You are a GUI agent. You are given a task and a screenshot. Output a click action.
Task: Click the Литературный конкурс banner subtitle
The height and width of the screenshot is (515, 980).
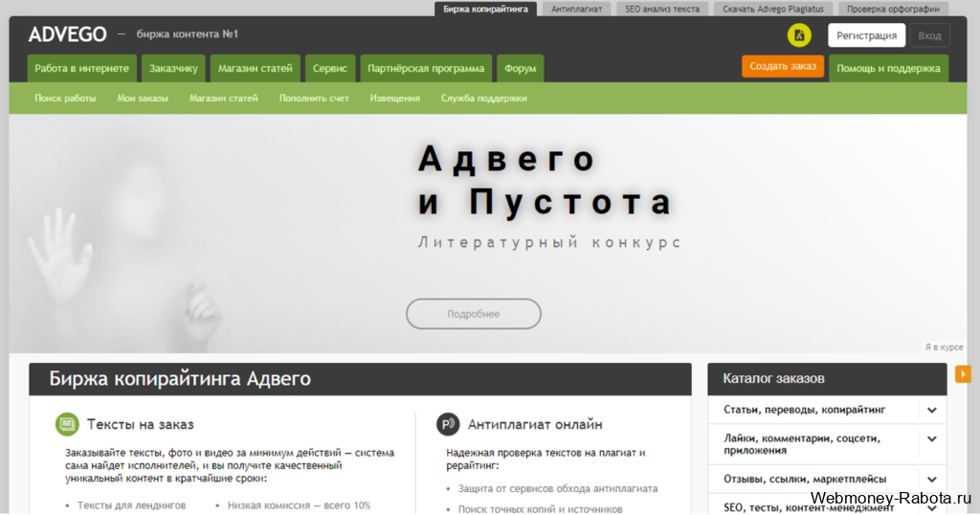click(x=549, y=242)
